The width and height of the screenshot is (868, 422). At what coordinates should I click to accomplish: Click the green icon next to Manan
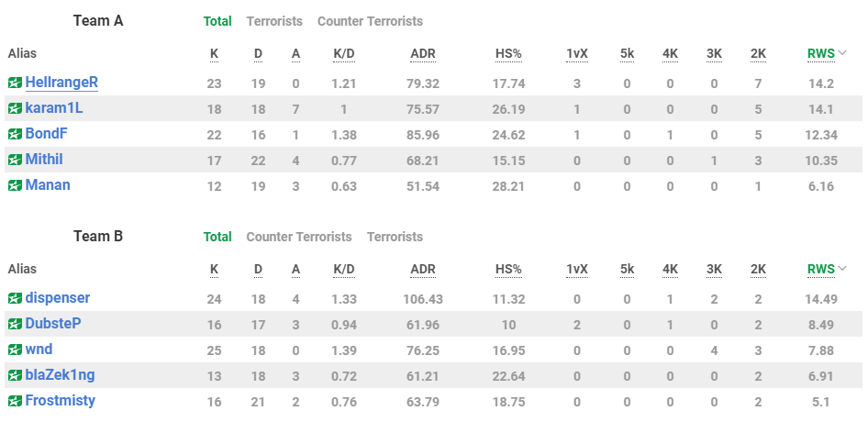tap(15, 185)
